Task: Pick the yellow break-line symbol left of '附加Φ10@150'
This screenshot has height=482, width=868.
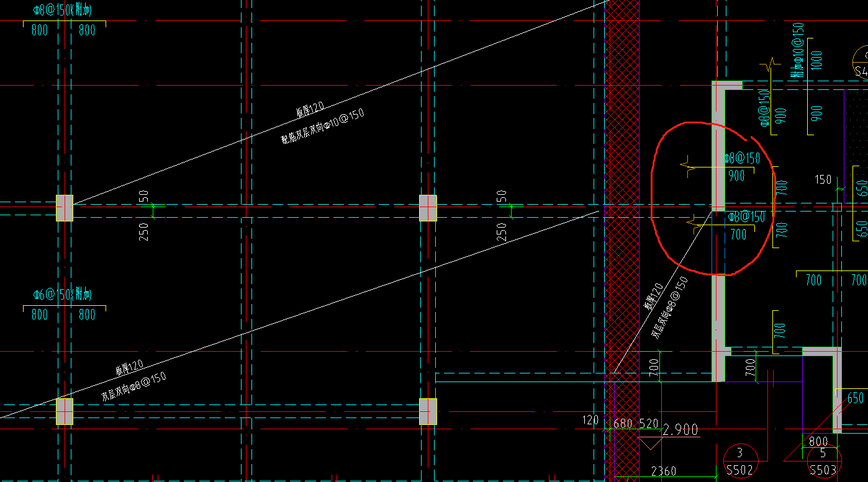Action: coord(771,65)
